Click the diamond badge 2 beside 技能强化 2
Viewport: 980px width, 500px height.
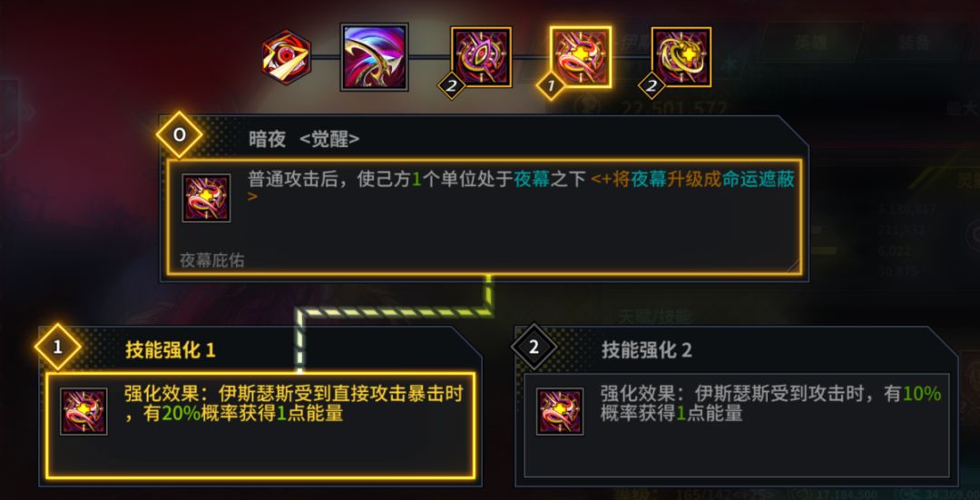534,347
